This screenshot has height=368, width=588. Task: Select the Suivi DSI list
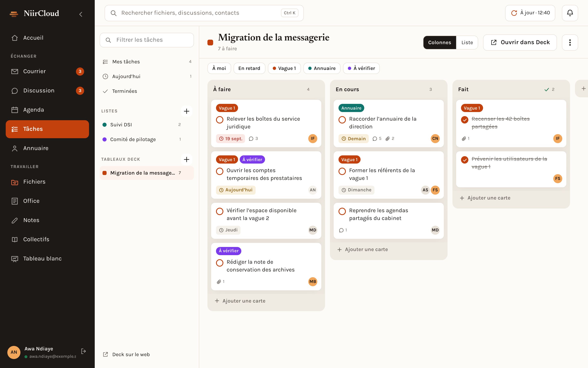tap(147, 125)
